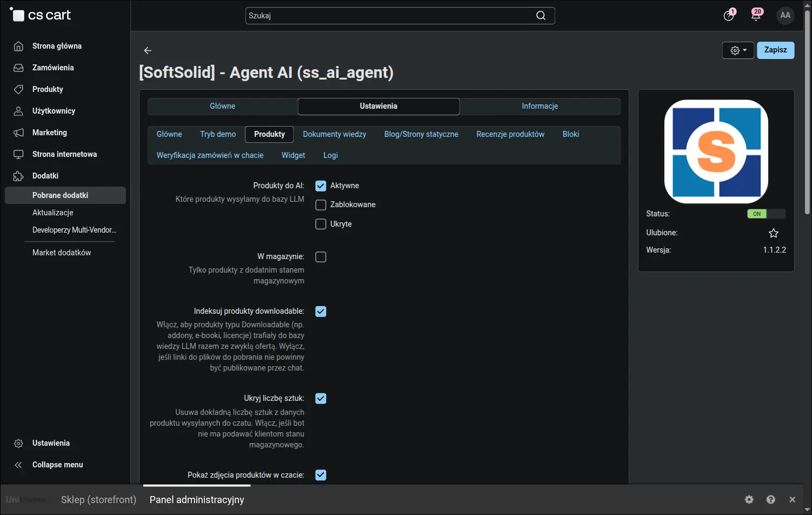Click the Collapse menu label

57,465
